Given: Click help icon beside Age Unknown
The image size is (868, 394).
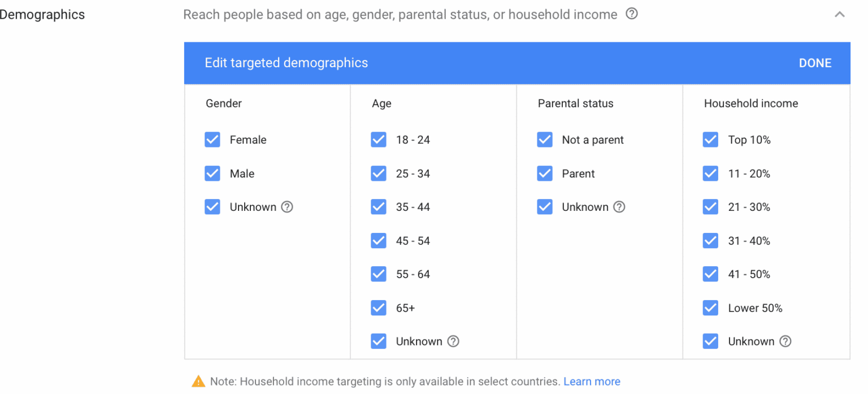Looking at the screenshot, I should coord(453,341).
